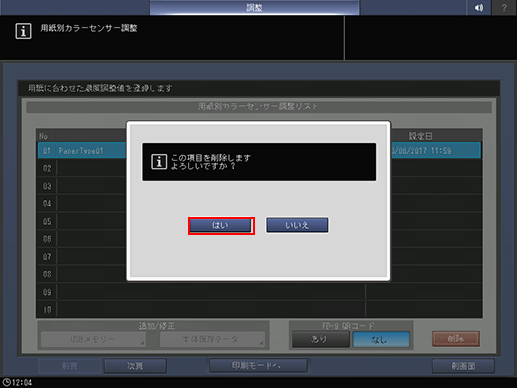The image size is (517, 388).
Task: Cancel deletion with the いいえ button
Action: 297,225
